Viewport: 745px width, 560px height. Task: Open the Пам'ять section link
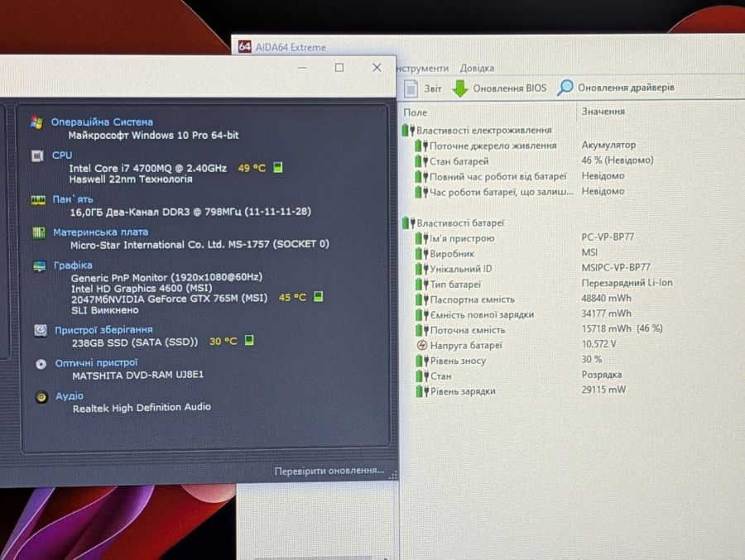coord(73,199)
